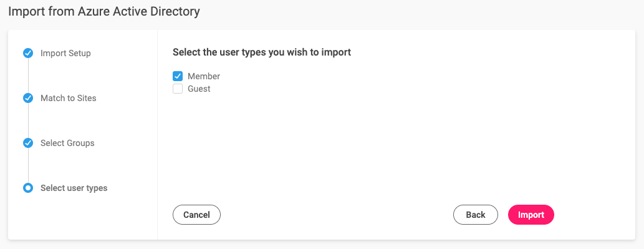
Task: Click connector line above Select user types step
Action: coord(28,165)
